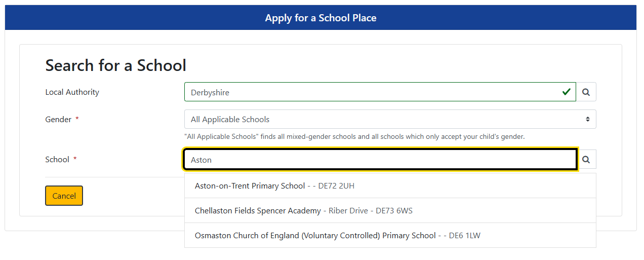Viewport: 644px width, 260px height.
Task: Click the Local Authority label
Action: click(x=72, y=92)
